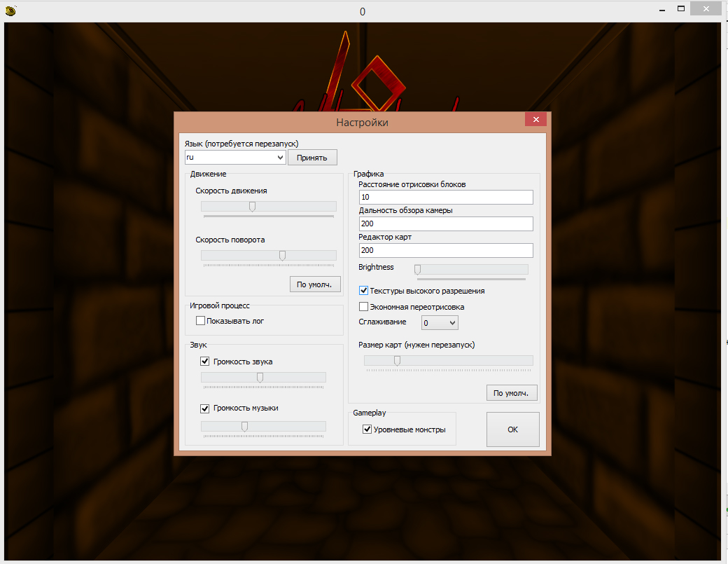The height and width of the screenshot is (564, 728).
Task: Close the Настройки settings dialog
Action: 535,119
